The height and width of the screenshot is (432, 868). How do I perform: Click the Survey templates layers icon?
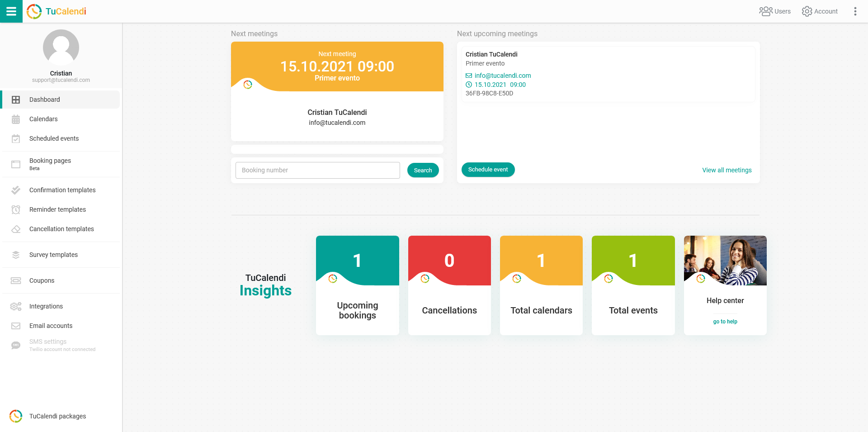pos(16,255)
